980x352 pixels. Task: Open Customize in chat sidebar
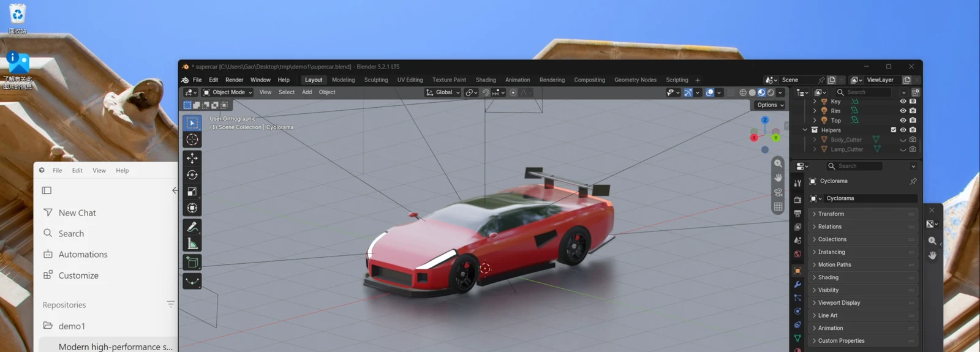coord(78,275)
